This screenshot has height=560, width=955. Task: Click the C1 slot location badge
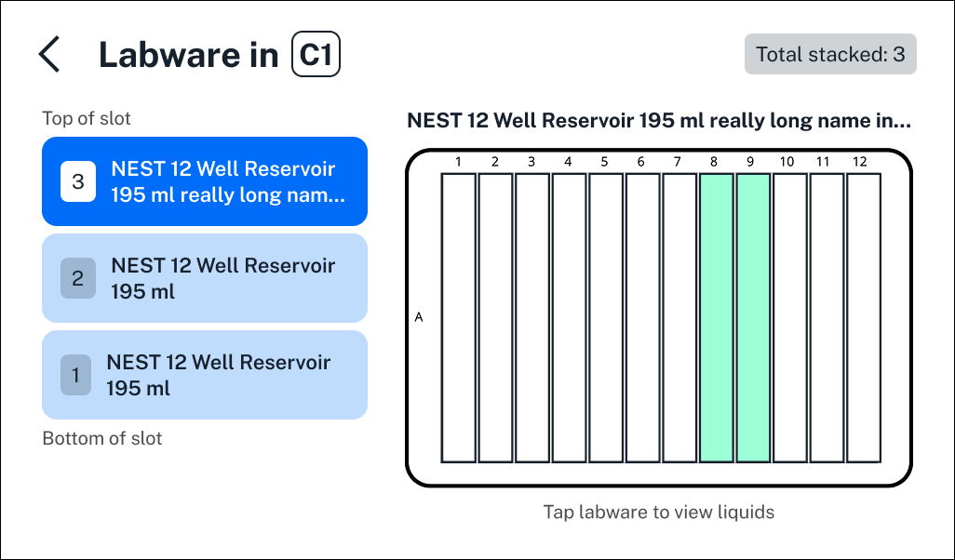[316, 54]
